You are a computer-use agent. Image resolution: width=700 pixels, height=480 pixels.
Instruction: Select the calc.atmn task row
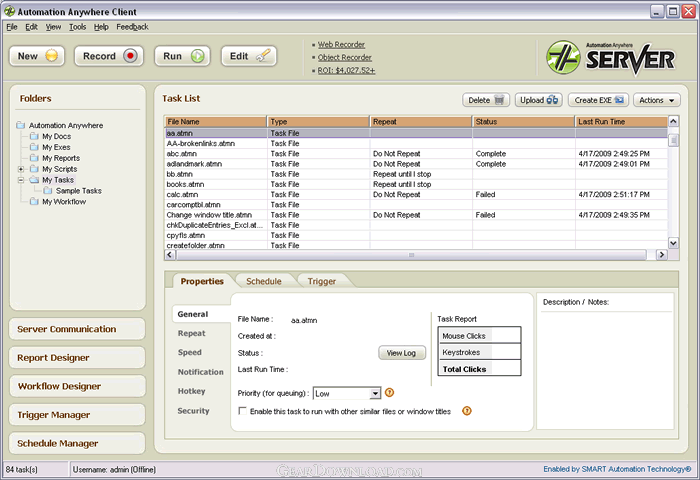[x=416, y=195]
